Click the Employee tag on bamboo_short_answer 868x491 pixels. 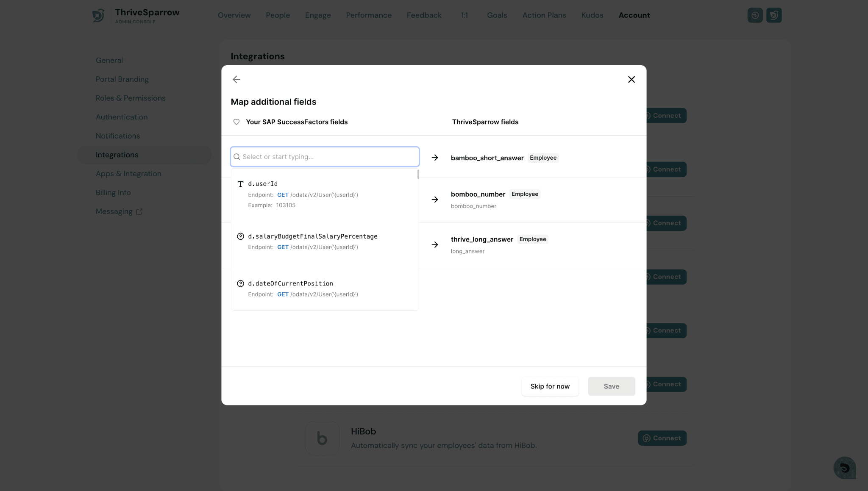click(x=543, y=158)
